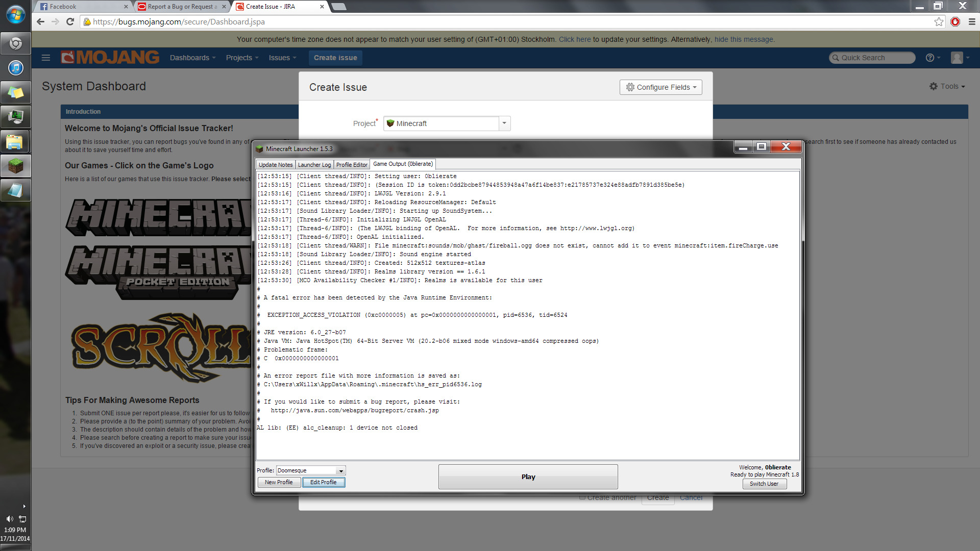Click the Quick Search field
The image size is (980, 551).
[872, 58]
